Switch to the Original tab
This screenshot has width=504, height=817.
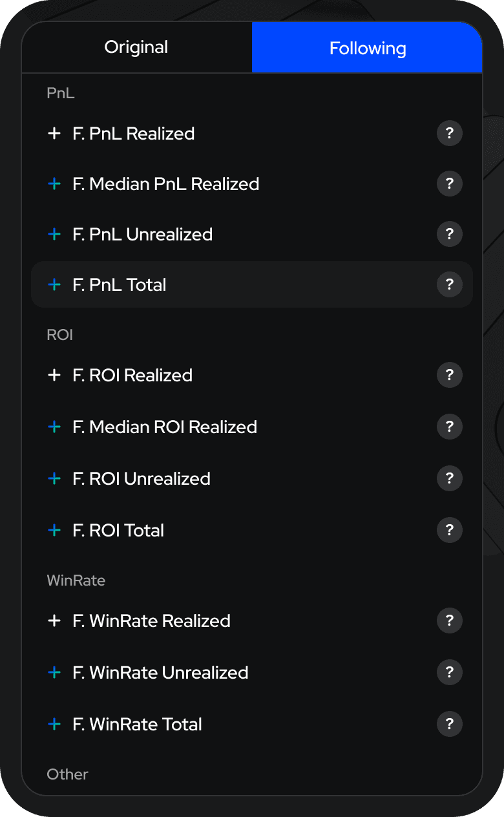[136, 47]
